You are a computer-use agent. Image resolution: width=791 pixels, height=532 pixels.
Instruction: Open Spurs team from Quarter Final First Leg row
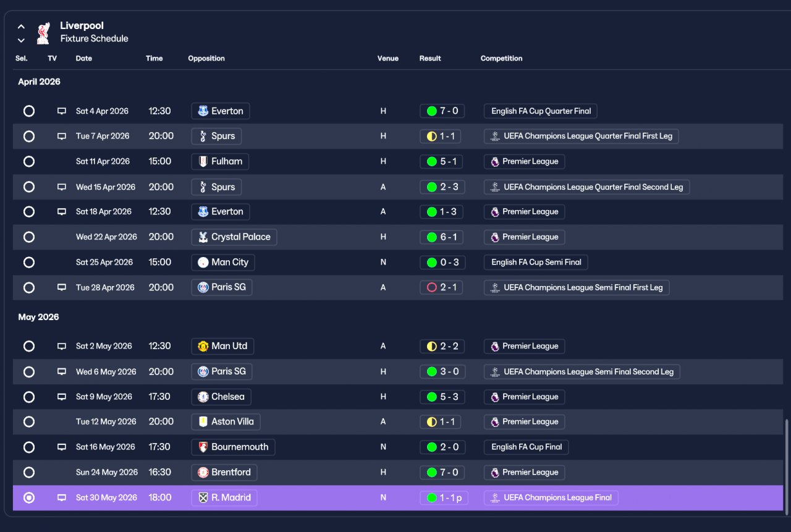click(x=217, y=136)
